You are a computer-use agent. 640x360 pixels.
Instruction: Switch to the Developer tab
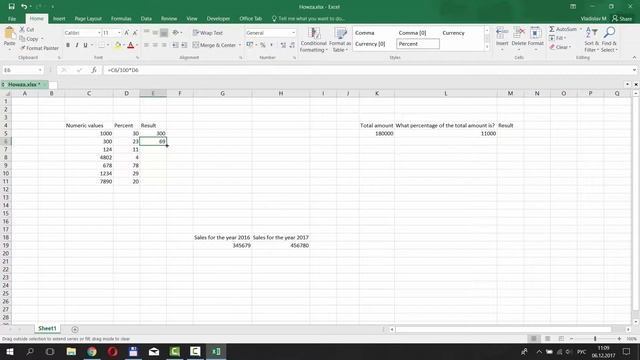tap(218, 19)
